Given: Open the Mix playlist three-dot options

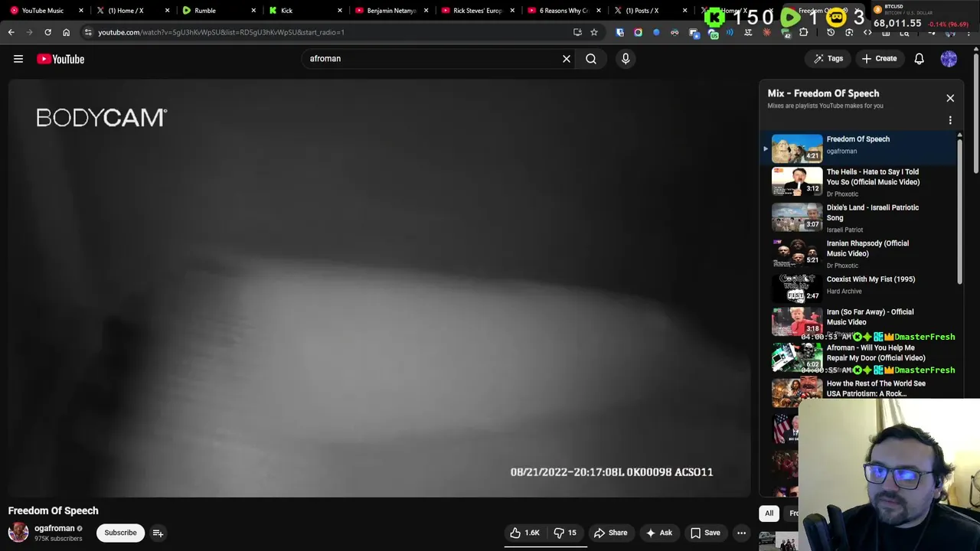Looking at the screenshot, I should (950, 120).
